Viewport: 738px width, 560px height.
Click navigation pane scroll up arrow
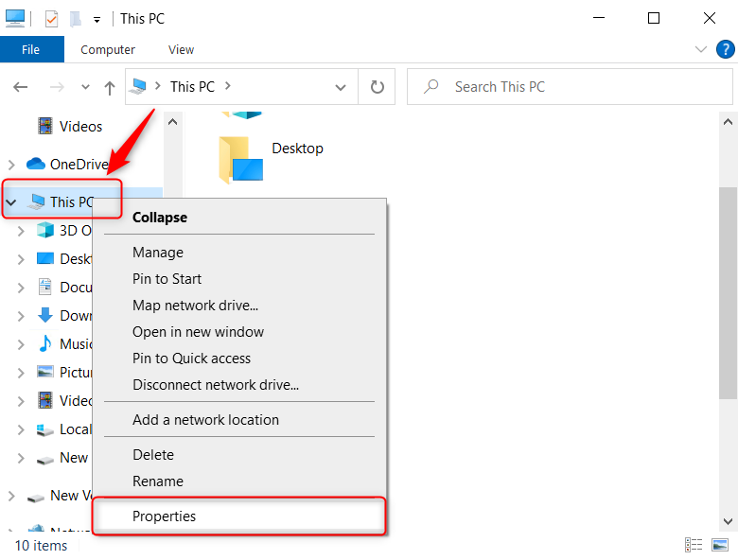(x=173, y=122)
